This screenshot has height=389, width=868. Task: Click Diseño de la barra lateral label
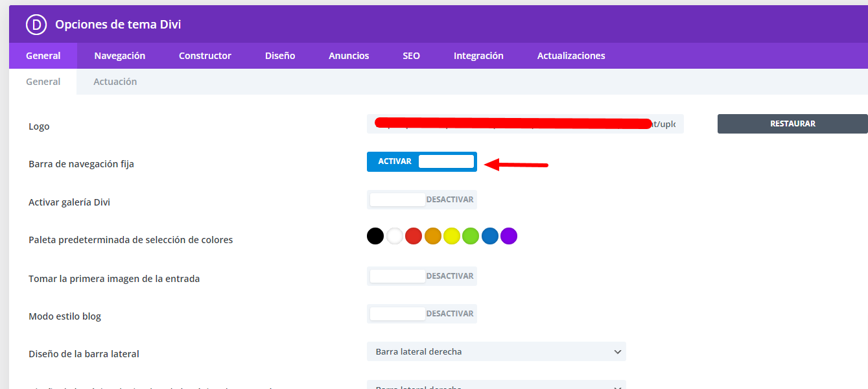click(84, 354)
